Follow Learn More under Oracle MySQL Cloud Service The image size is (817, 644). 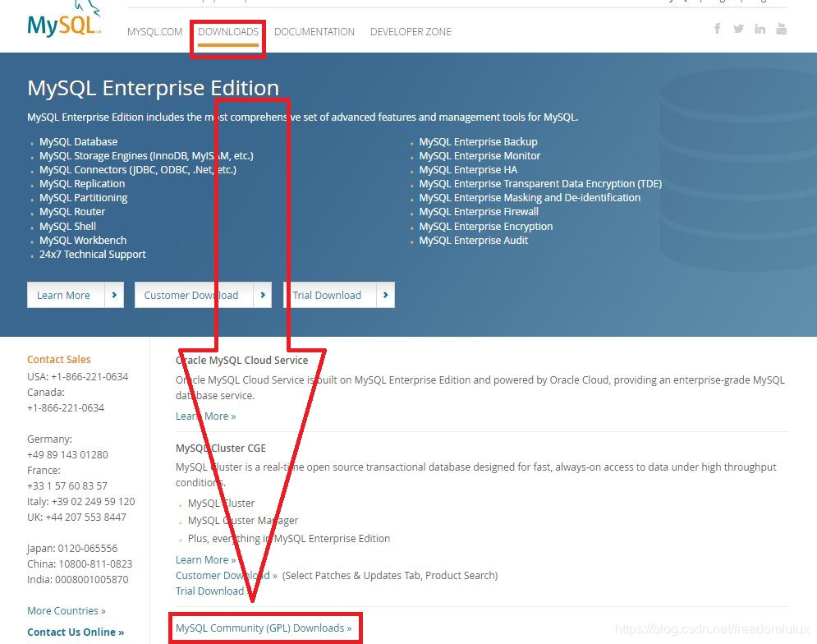[x=206, y=416]
